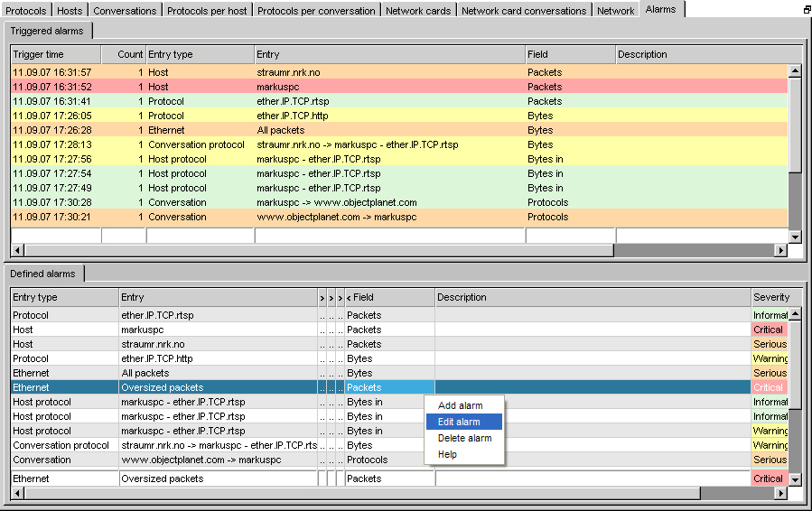Open Protocols per conversation tab
This screenshot has height=511, width=812.
point(316,10)
